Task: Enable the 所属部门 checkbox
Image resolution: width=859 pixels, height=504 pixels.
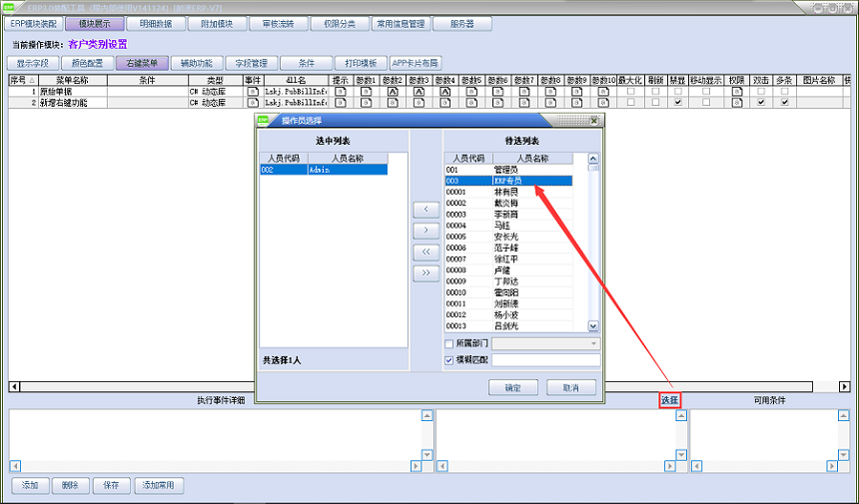Action: point(448,343)
